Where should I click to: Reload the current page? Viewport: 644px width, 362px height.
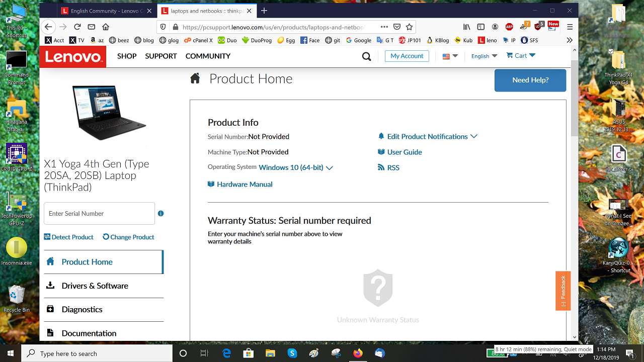click(77, 27)
